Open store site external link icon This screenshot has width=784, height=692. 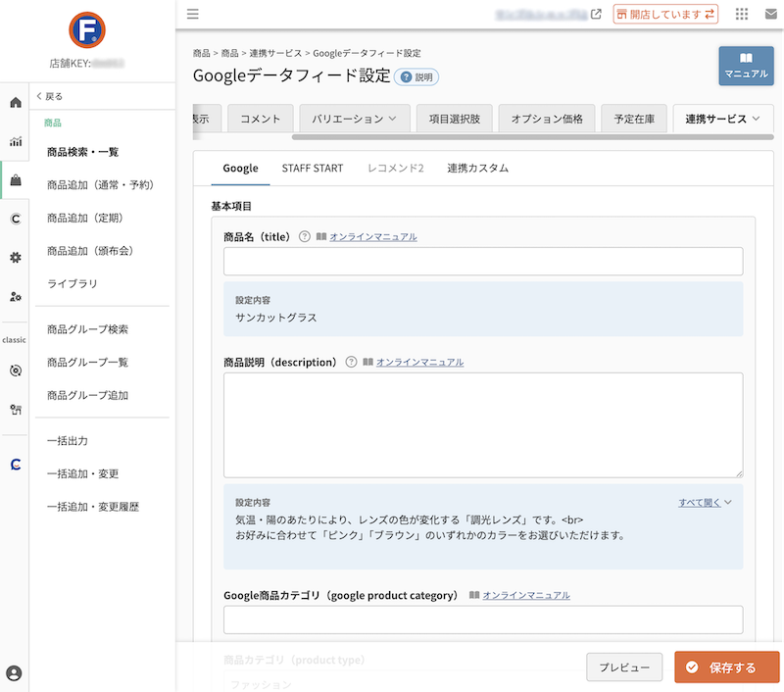pos(596,14)
